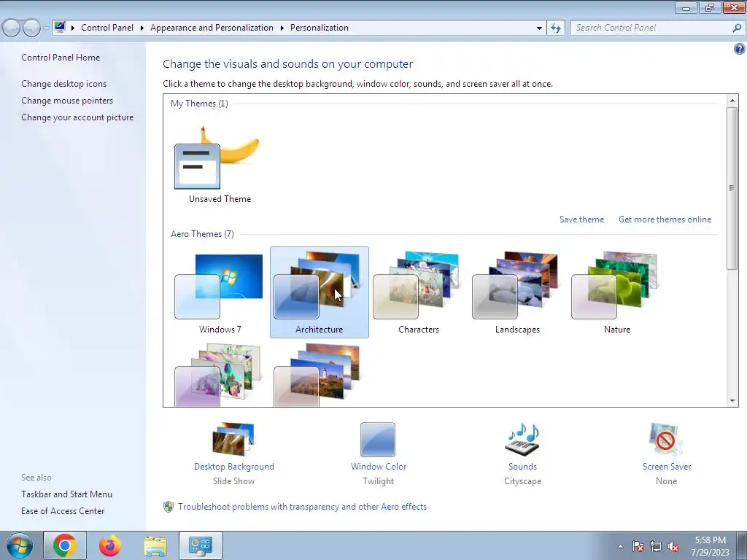Click the Forward navigation arrow
The width and height of the screenshot is (747, 560).
pos(31,28)
